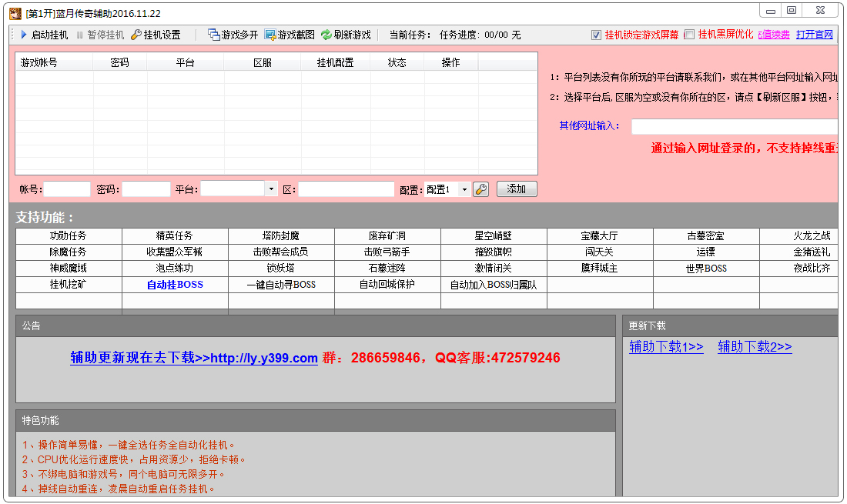Select the 星空峭壁 cell
The image size is (847, 504).
[x=494, y=235]
